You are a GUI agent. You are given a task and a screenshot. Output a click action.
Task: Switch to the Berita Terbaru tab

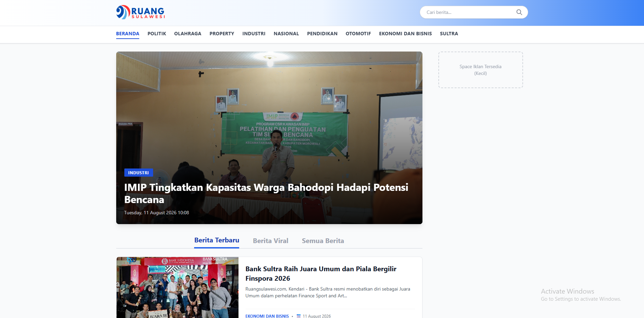pyautogui.click(x=217, y=240)
